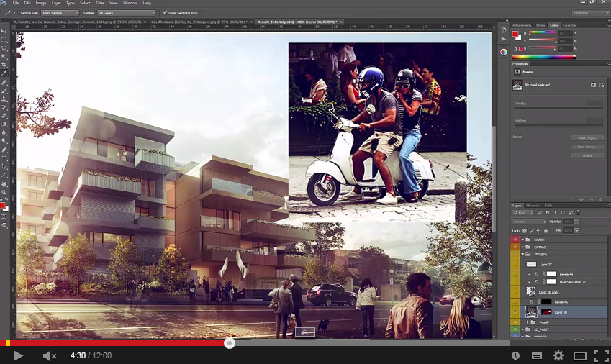Toggle Show Sampling Ring checkbox

[165, 12]
